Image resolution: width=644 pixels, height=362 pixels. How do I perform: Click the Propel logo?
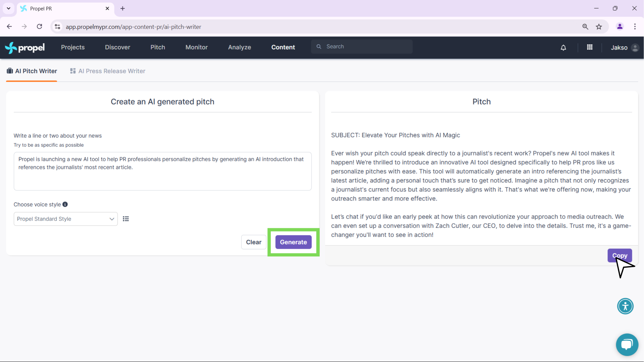[x=25, y=48]
